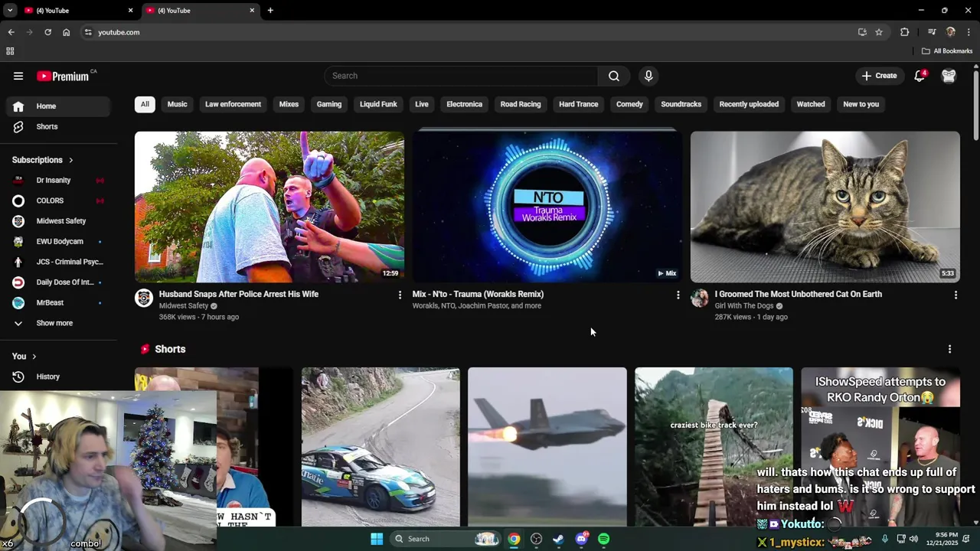The height and width of the screenshot is (551, 980).
Task: Open Home in the sidebar
Action: 58,106
